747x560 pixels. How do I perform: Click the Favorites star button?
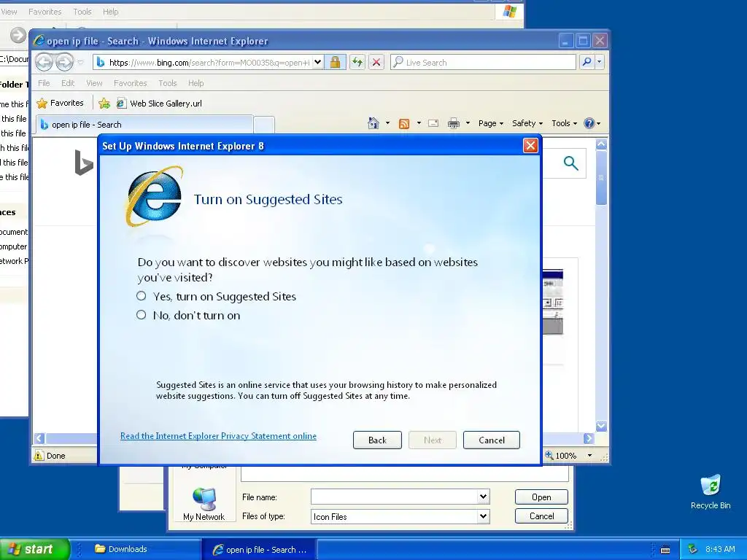(61, 103)
